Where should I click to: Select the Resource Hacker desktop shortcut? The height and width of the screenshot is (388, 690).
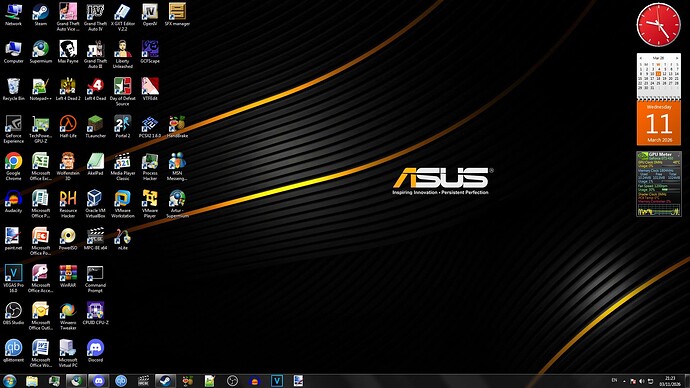click(x=68, y=204)
